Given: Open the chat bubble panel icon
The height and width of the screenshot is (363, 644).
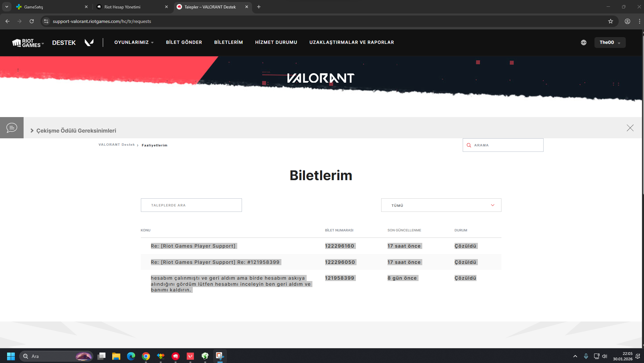Looking at the screenshot, I should [x=12, y=128].
